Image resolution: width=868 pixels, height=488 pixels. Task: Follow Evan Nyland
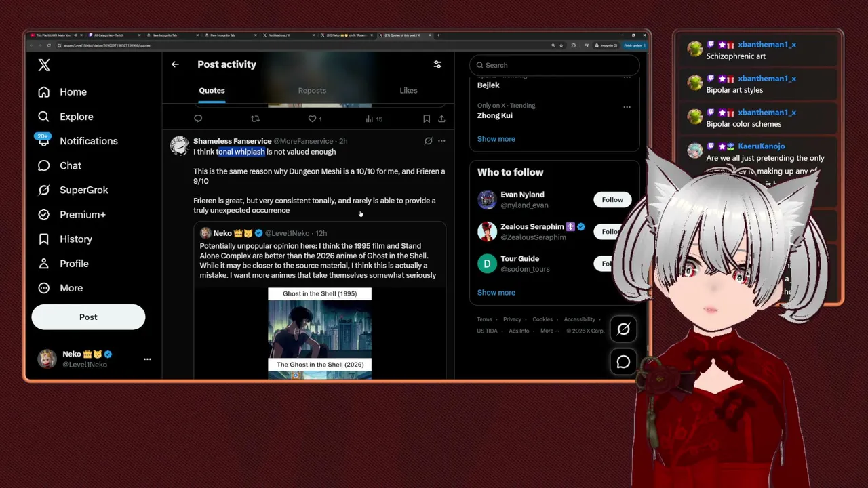612,200
